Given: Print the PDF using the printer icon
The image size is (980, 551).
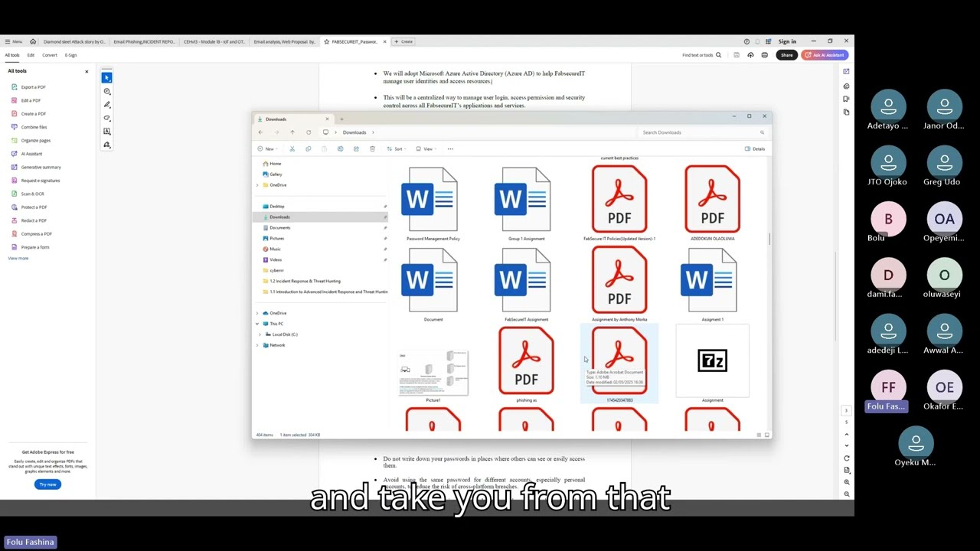Looking at the screenshot, I should pyautogui.click(x=764, y=55).
